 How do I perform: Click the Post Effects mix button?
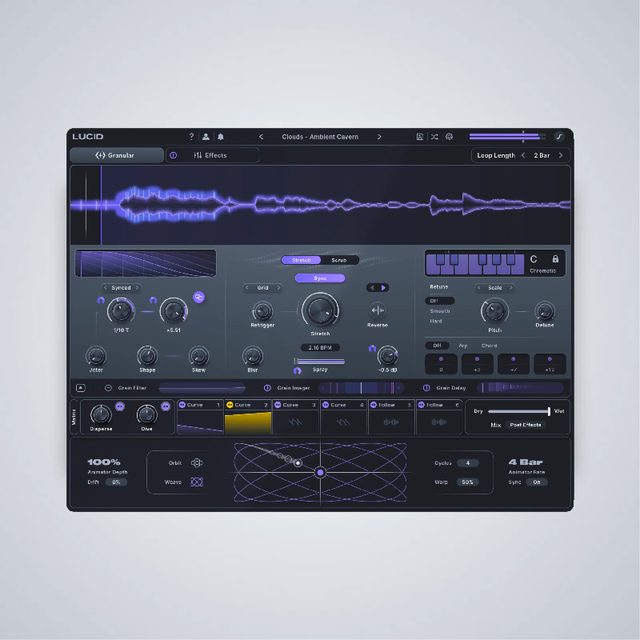pyautogui.click(x=525, y=425)
